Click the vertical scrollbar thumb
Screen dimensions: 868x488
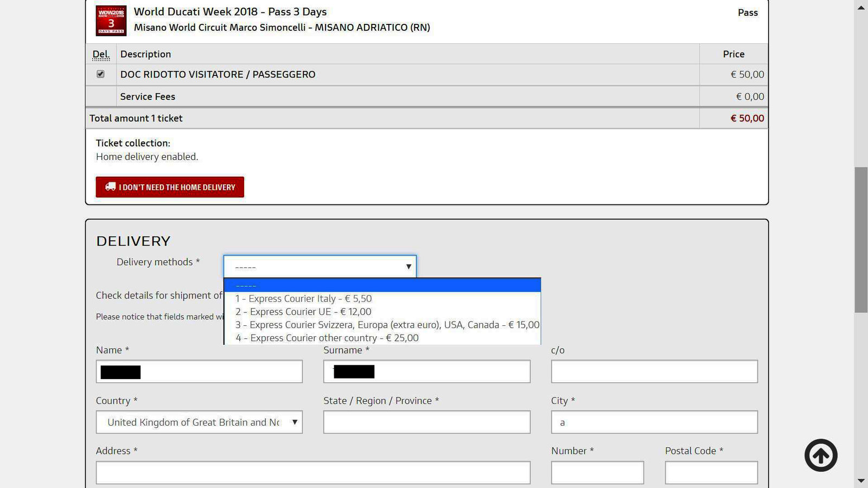coord(861,240)
